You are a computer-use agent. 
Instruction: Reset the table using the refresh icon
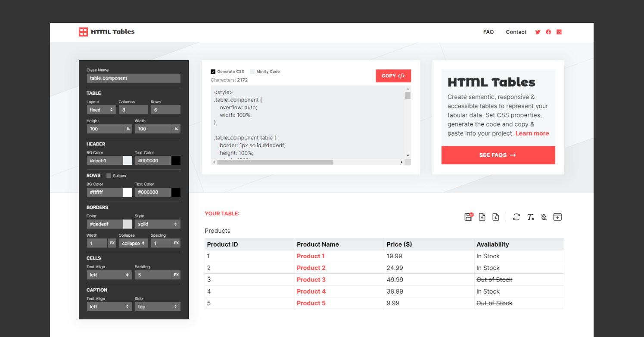pyautogui.click(x=516, y=217)
